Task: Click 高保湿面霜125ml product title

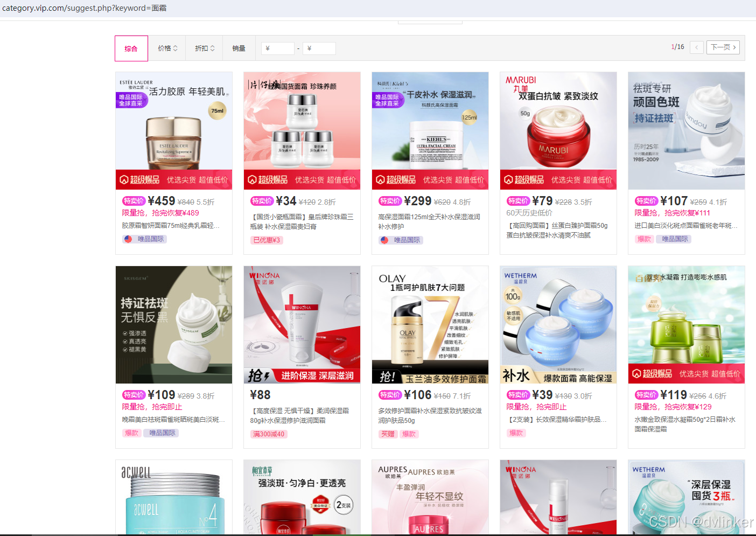Action: tap(430, 221)
